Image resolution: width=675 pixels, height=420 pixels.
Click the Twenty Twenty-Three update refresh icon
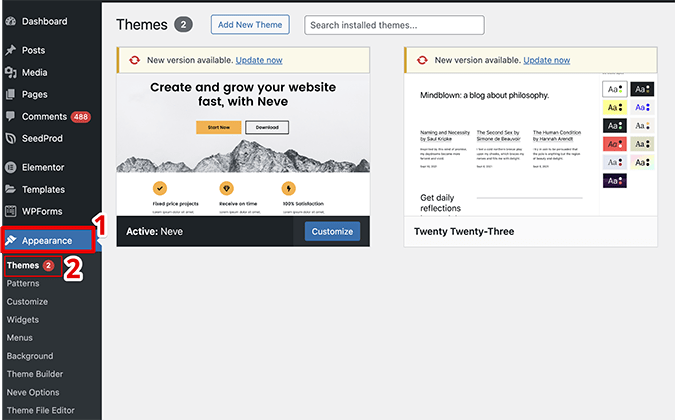pyautogui.click(x=422, y=60)
